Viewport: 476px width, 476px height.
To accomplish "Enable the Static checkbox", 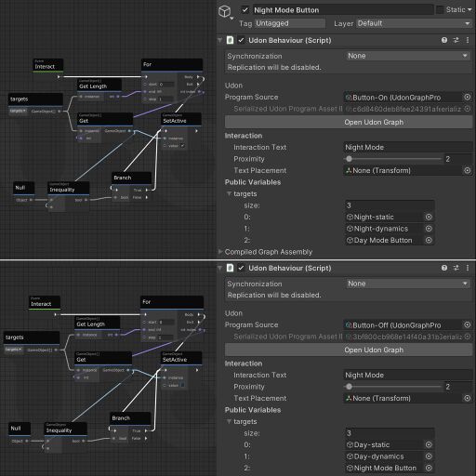I will click(440, 10).
